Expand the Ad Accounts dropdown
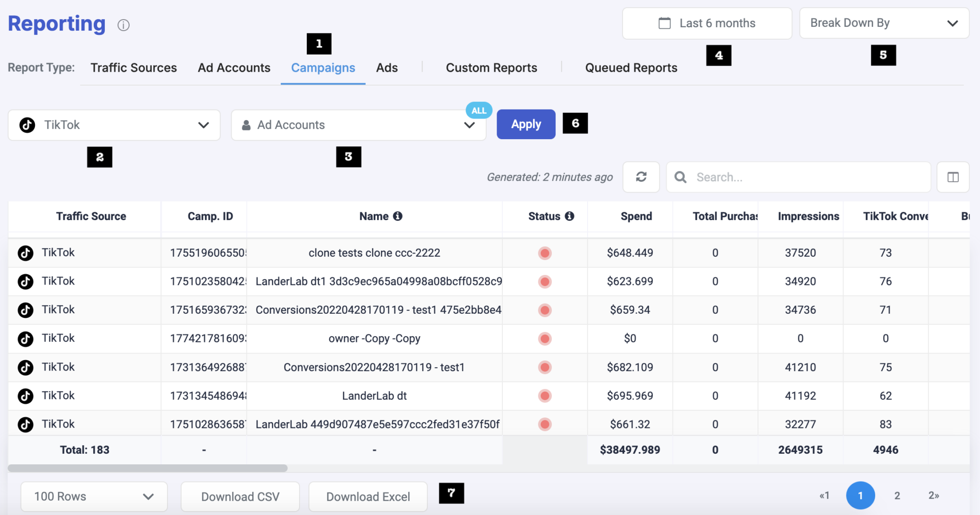Screen dimensions: 980x515 click(x=468, y=125)
